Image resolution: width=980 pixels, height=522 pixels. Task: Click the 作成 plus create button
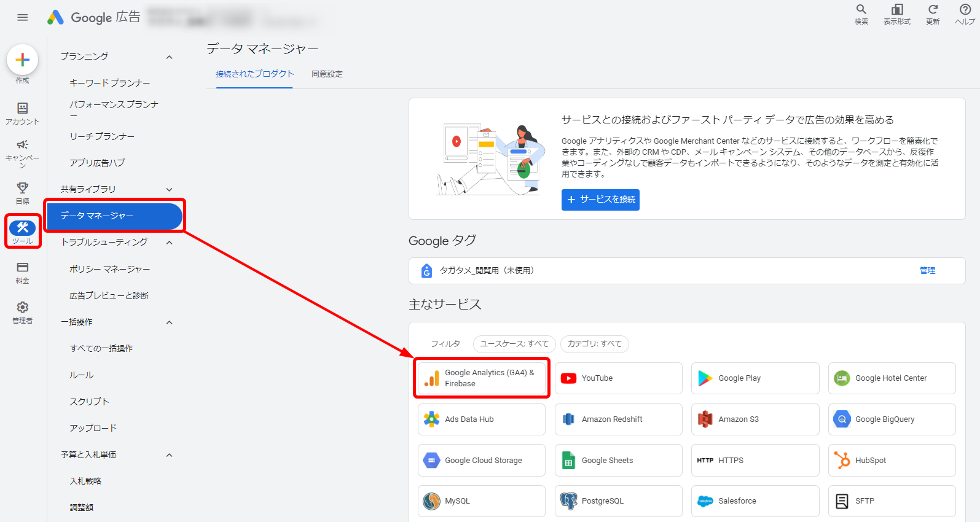coord(23,60)
